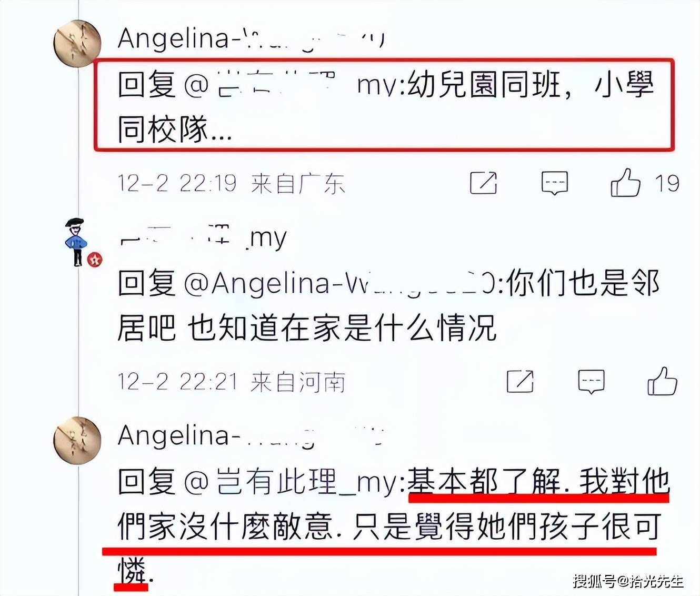Like the comment with 19 likes

[x=625, y=182]
